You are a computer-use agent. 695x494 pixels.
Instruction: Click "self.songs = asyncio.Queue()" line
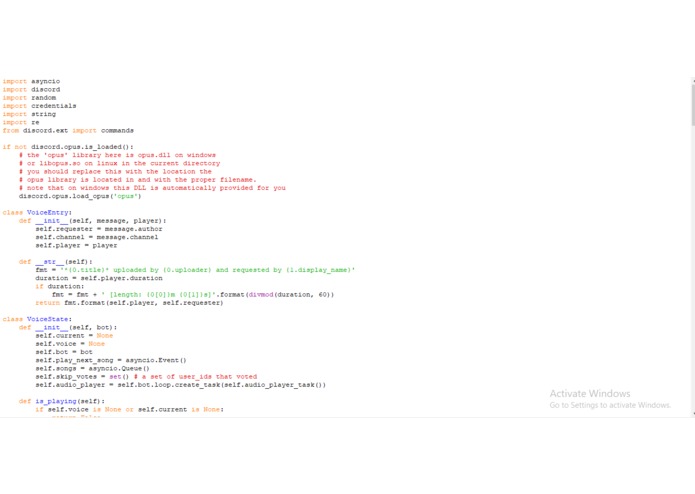point(93,368)
